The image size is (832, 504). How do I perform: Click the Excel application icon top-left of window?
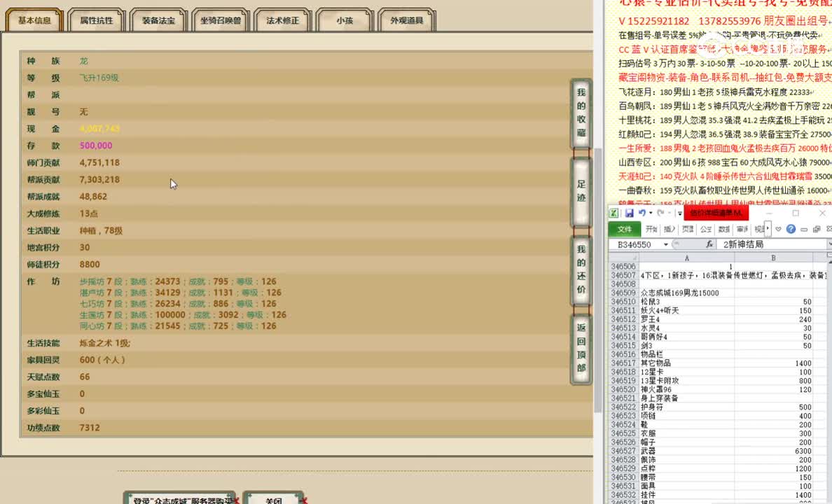click(615, 213)
